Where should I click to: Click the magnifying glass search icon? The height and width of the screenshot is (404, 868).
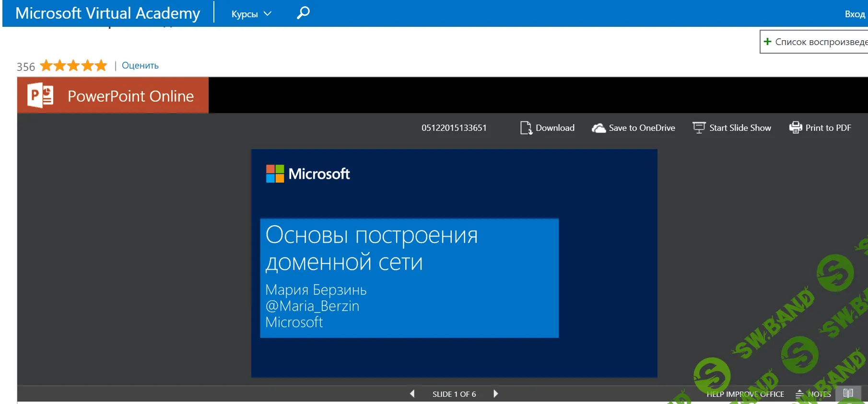303,13
